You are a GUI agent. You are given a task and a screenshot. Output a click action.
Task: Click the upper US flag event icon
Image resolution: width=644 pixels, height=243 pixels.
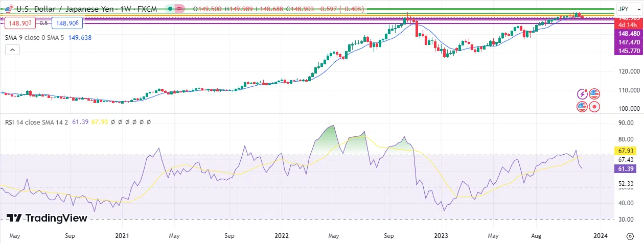point(594,94)
